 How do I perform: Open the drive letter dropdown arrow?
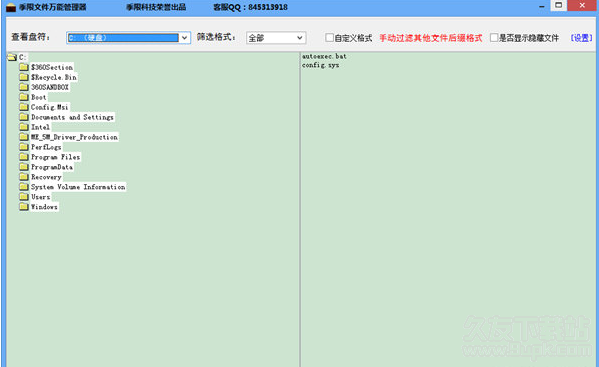pyautogui.click(x=185, y=38)
